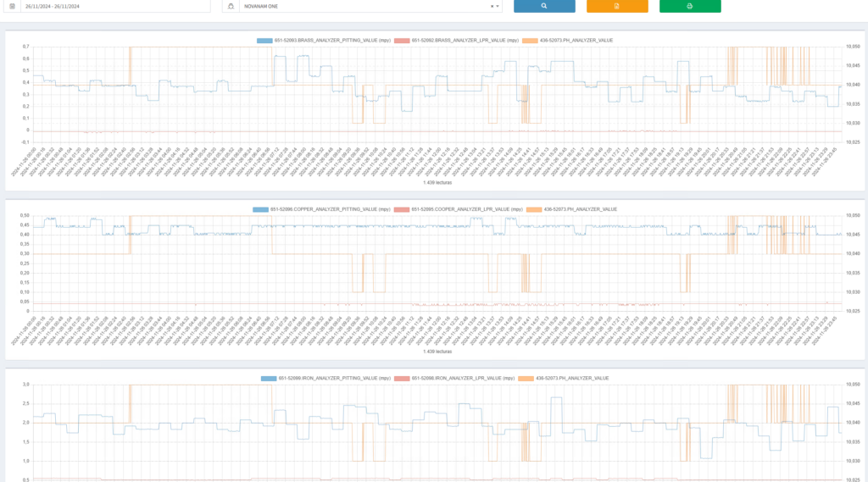Click the building icon beside NOVANAM ONE
The height and width of the screenshot is (482, 868).
pyautogui.click(x=231, y=6)
